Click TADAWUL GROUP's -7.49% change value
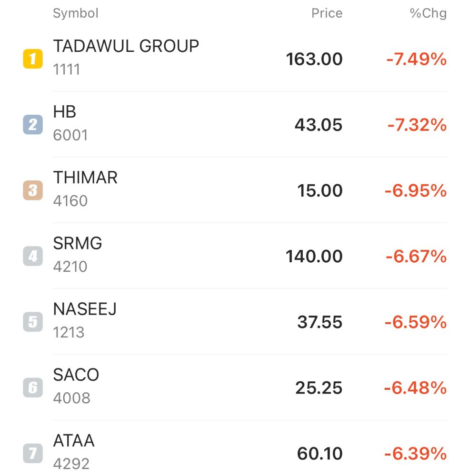The height and width of the screenshot is (476, 469). click(416, 59)
